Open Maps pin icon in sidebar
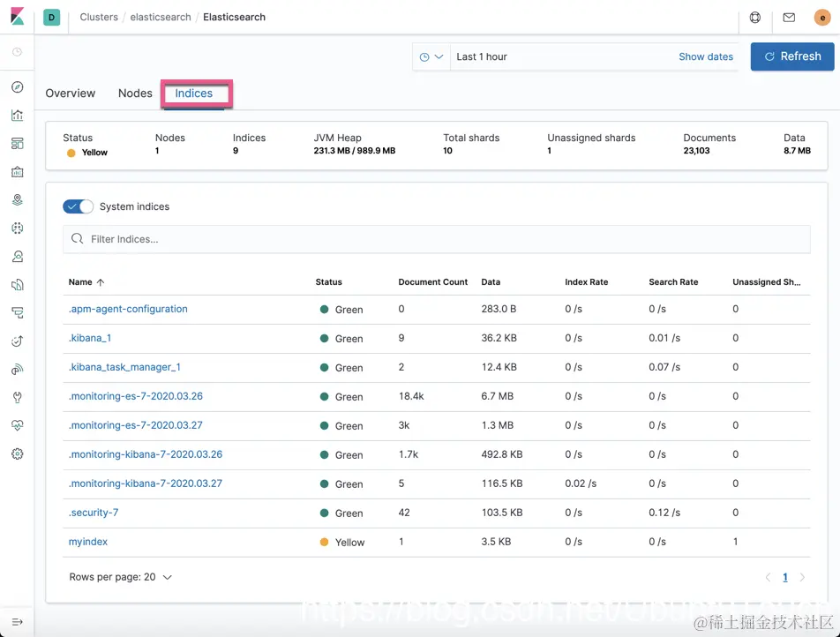Screen dimensions: 840x637 tap(17, 199)
